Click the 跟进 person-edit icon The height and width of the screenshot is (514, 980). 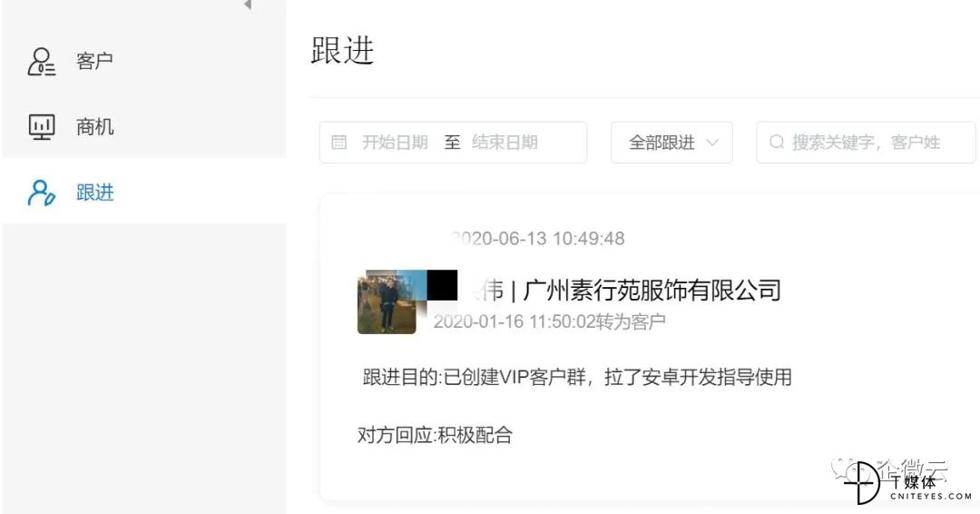click(x=42, y=193)
